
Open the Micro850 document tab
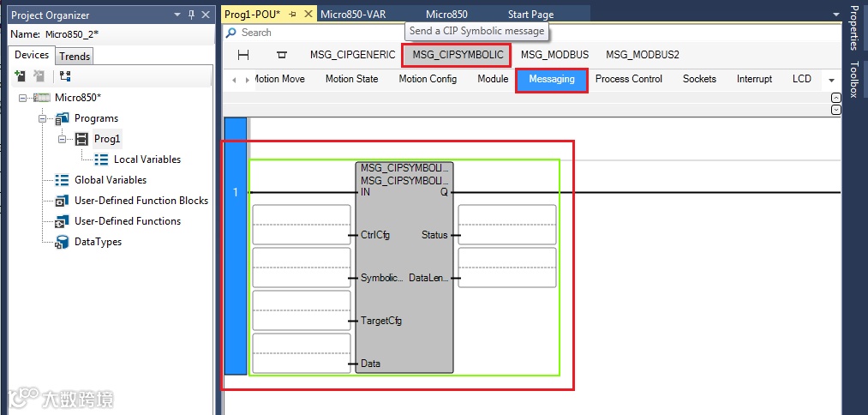coord(446,15)
